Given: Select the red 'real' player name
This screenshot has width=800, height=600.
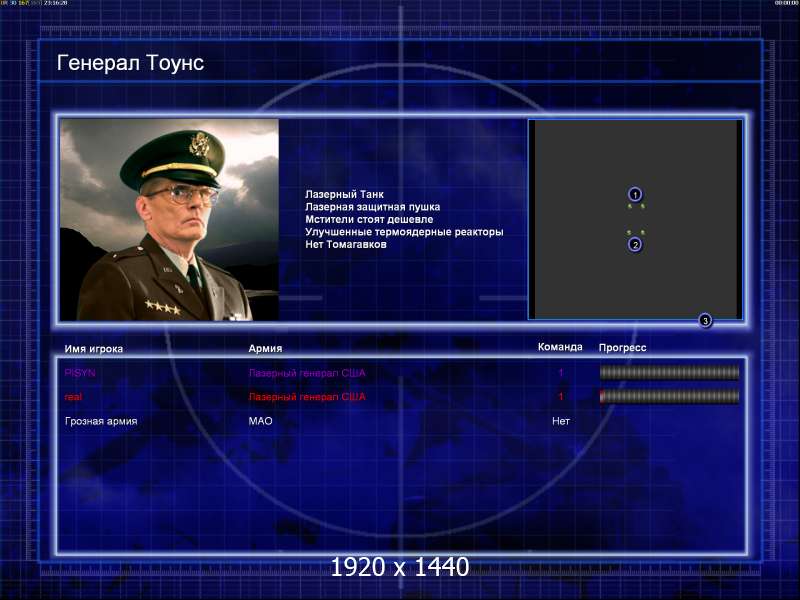Looking at the screenshot, I should 73,397.
